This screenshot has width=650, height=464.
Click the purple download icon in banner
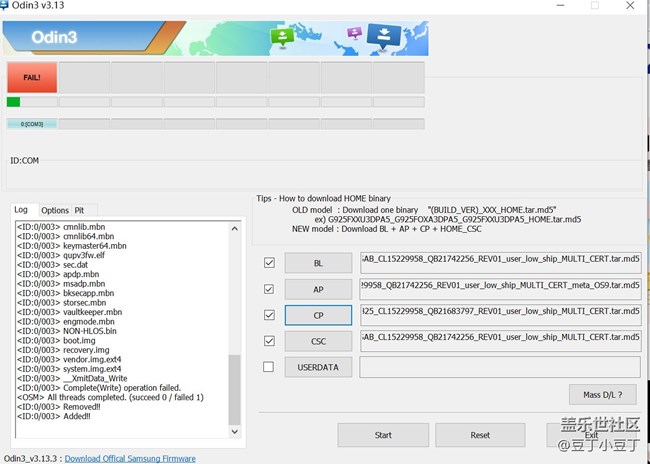[354, 34]
